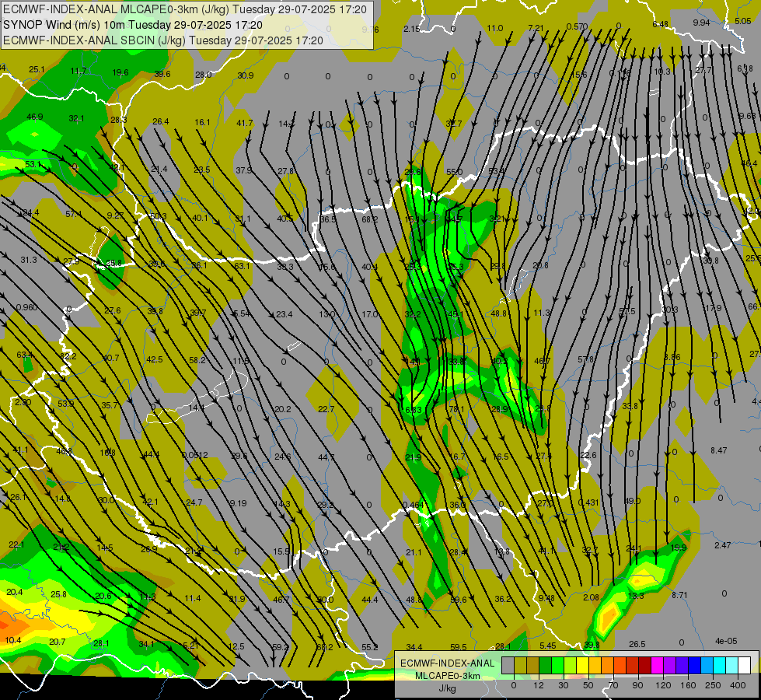Click the 63.4 value at the left

pos(24,355)
